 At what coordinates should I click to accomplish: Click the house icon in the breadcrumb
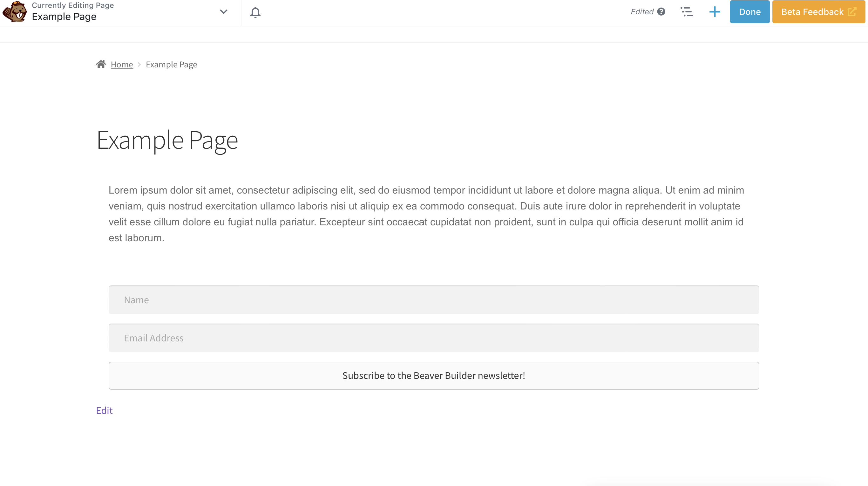[x=101, y=64]
